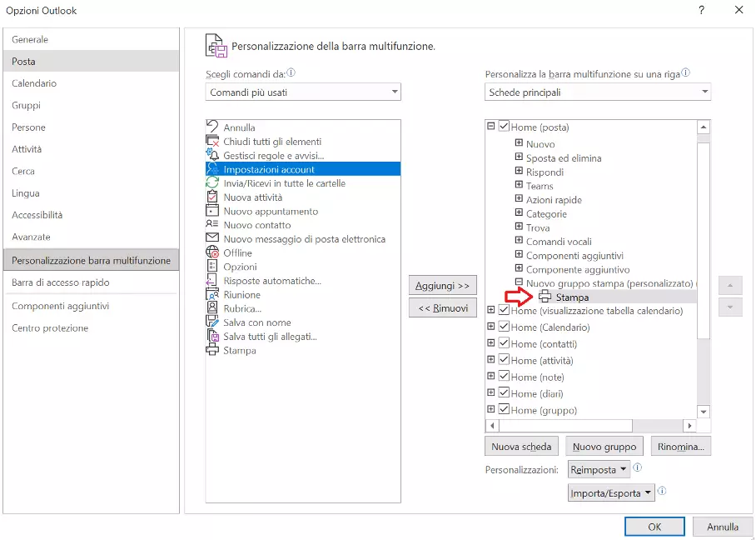Click the Stampa printer icon in custom group
756x540 pixels.
[x=545, y=297]
